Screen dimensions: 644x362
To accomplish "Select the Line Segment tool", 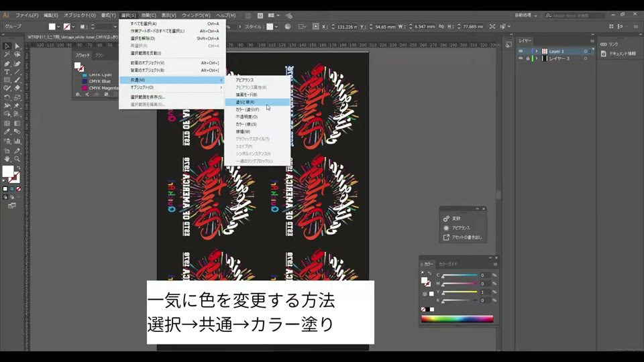I will click(x=17, y=72).
